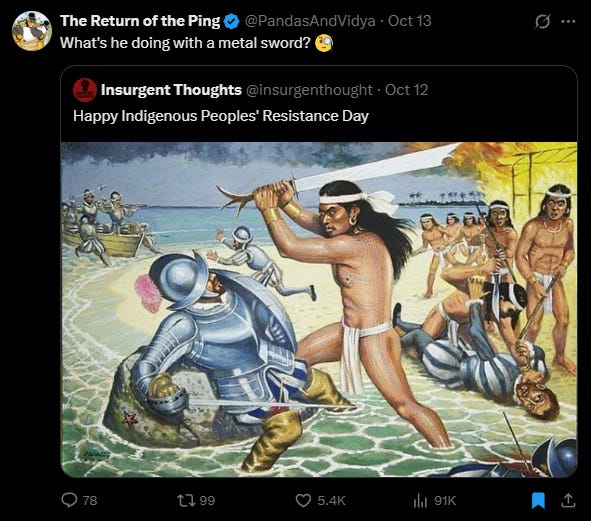Image resolution: width=591 pixels, height=521 pixels.
Task: Click the share upload icon
Action: [568, 500]
